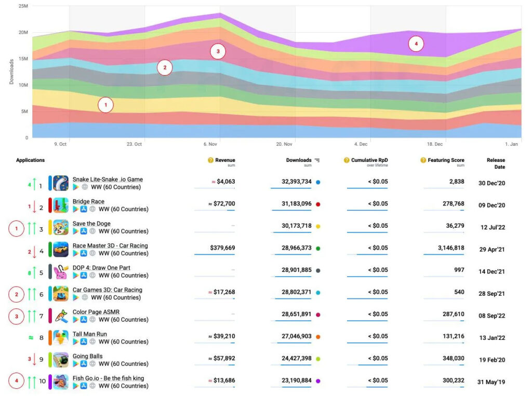Image resolution: width=532 pixels, height=396 pixels.
Task: Toggle the sort icon beside Downloads header
Action: pyautogui.click(x=317, y=160)
